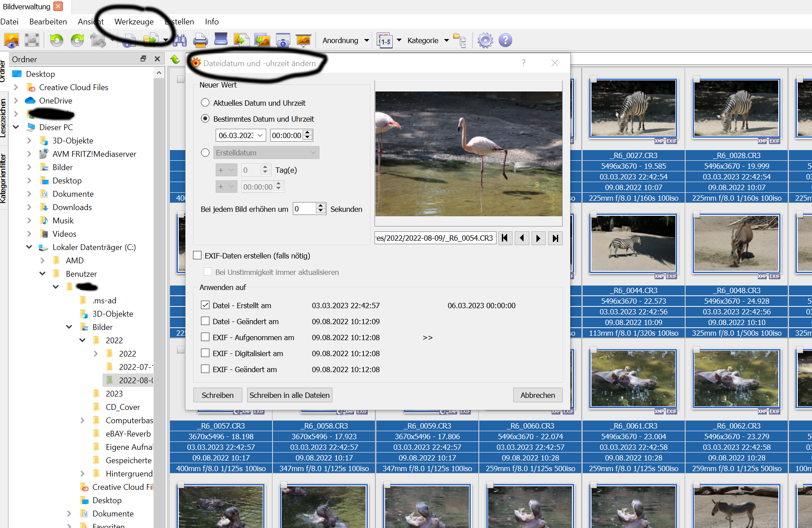Screen dimensions: 812x528
Task: Switch to fullscreen view icon
Action: coord(32,40)
